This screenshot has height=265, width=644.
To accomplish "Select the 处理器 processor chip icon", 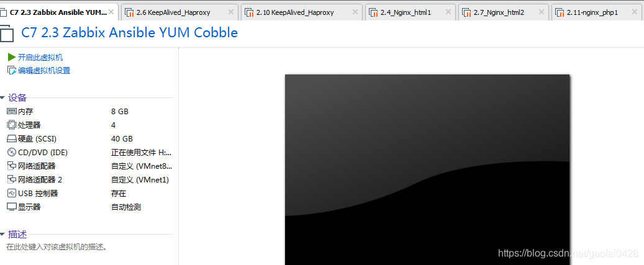I will pyautogui.click(x=12, y=125).
